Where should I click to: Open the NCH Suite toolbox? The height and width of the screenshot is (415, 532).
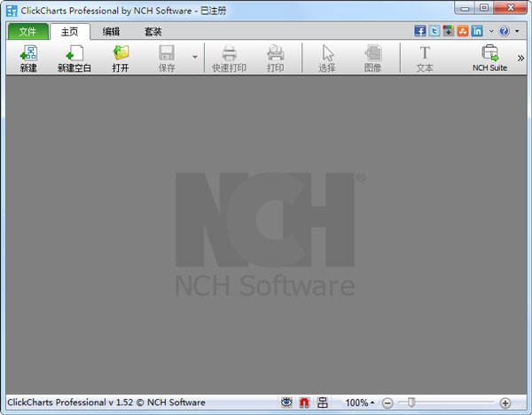[489, 57]
